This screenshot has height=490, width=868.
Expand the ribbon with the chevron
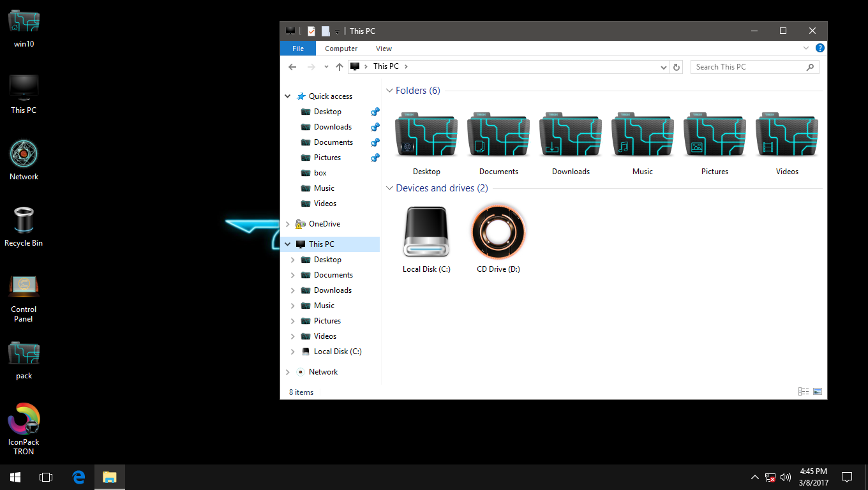coord(806,48)
